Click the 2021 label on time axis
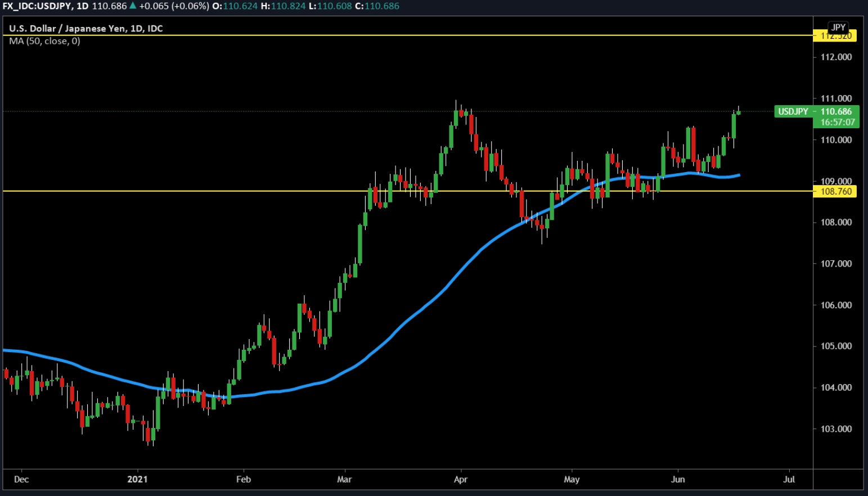Screen dimensions: 868x496 (137, 479)
